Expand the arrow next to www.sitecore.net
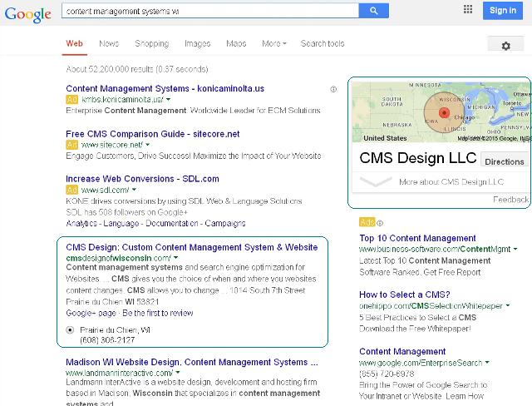 (148, 145)
